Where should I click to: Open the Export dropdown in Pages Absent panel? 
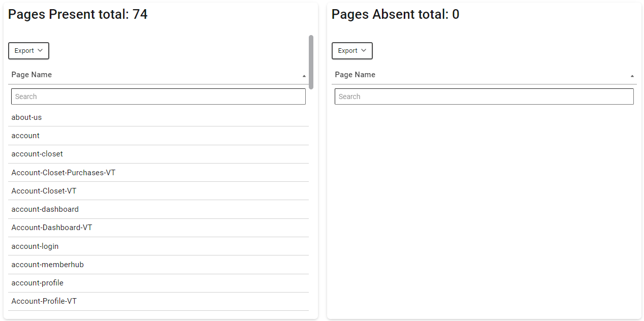[352, 51]
